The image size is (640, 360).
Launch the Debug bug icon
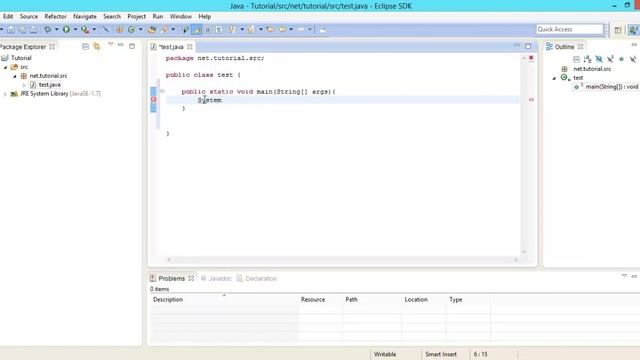tap(48, 29)
